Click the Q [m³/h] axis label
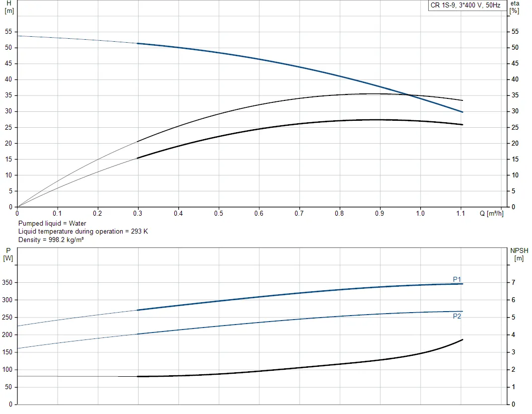This screenshot has height=414, width=532. (x=491, y=213)
